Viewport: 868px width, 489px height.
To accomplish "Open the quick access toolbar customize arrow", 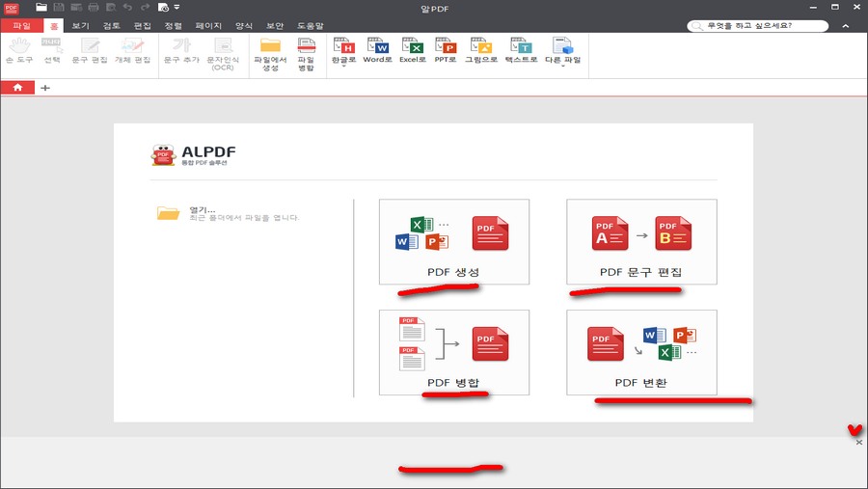I will 177,7.
